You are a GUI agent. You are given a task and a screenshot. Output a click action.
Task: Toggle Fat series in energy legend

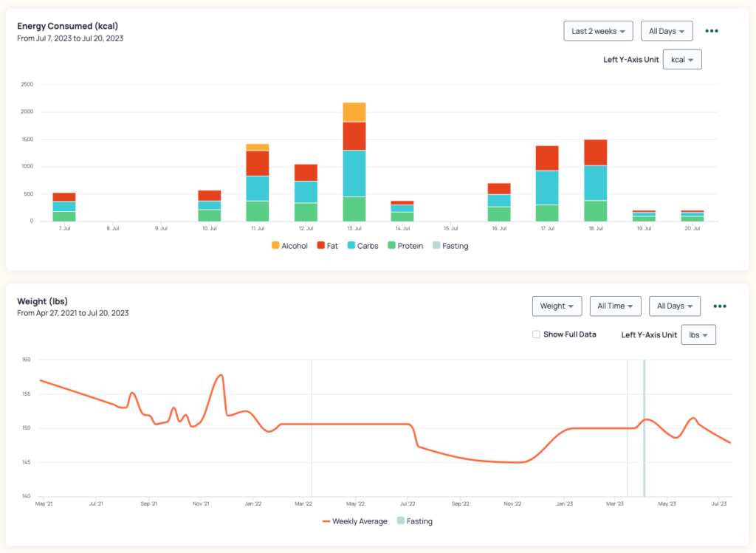[327, 246]
